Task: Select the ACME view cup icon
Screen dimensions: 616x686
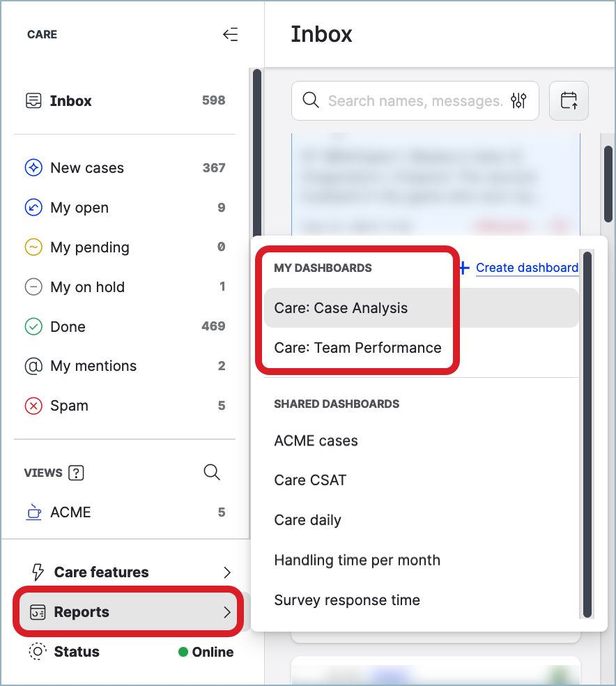Action: pyautogui.click(x=33, y=512)
